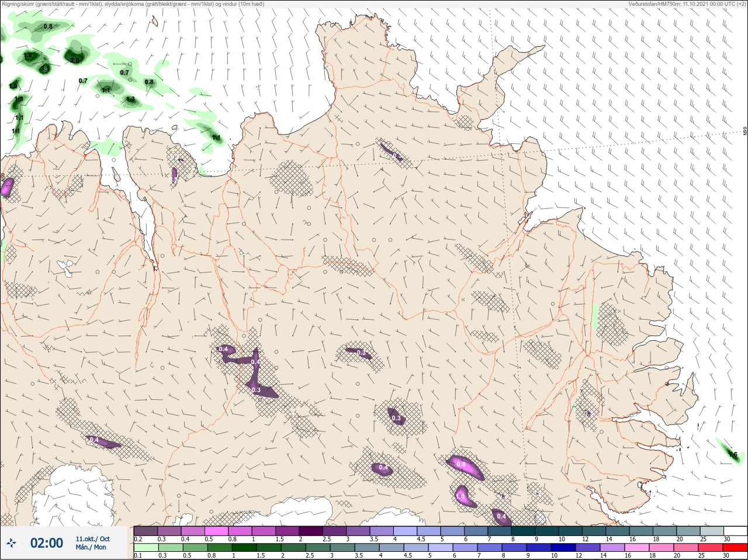Click the 02:00 forecast time display
748x560 pixels.
point(47,543)
